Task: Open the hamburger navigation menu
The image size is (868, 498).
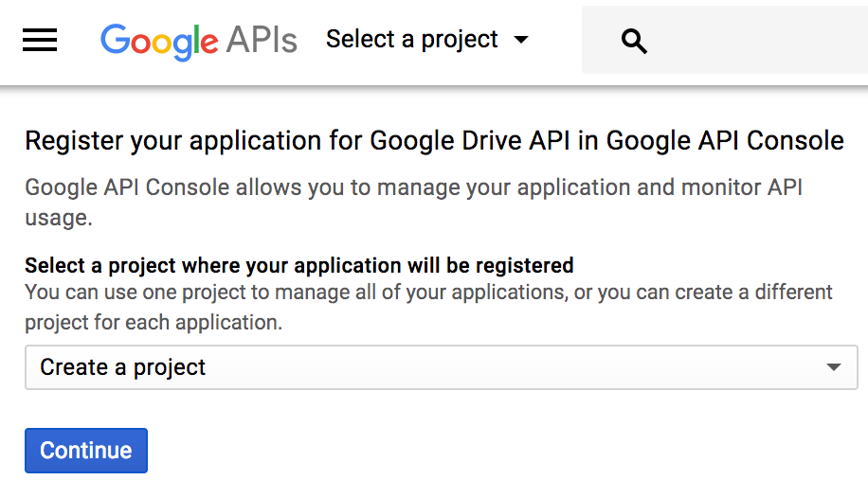Action: click(40, 40)
